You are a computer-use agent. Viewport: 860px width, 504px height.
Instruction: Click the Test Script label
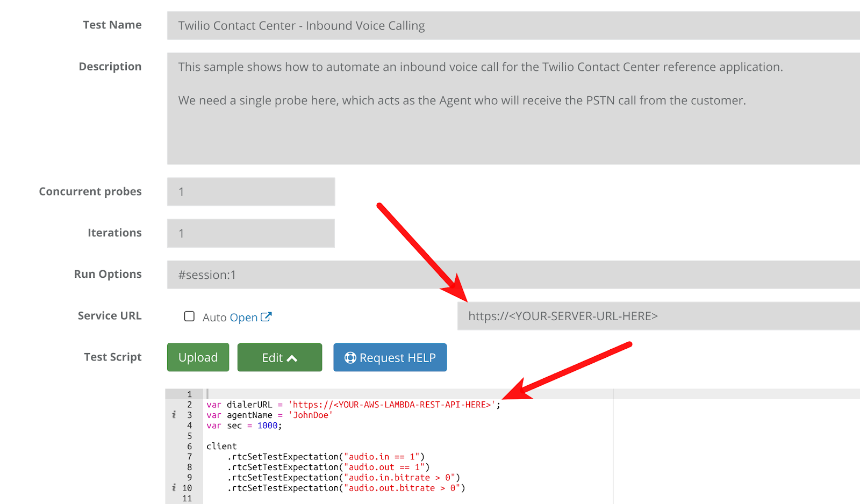pyautogui.click(x=113, y=357)
